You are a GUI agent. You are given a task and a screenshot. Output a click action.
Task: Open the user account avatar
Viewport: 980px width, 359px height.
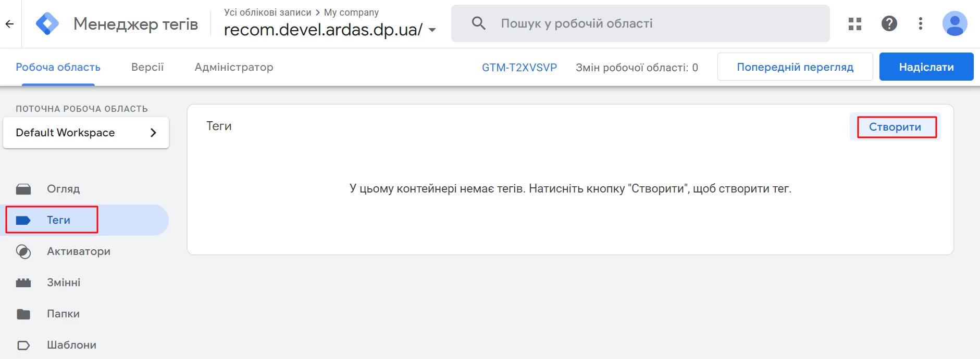coord(955,23)
